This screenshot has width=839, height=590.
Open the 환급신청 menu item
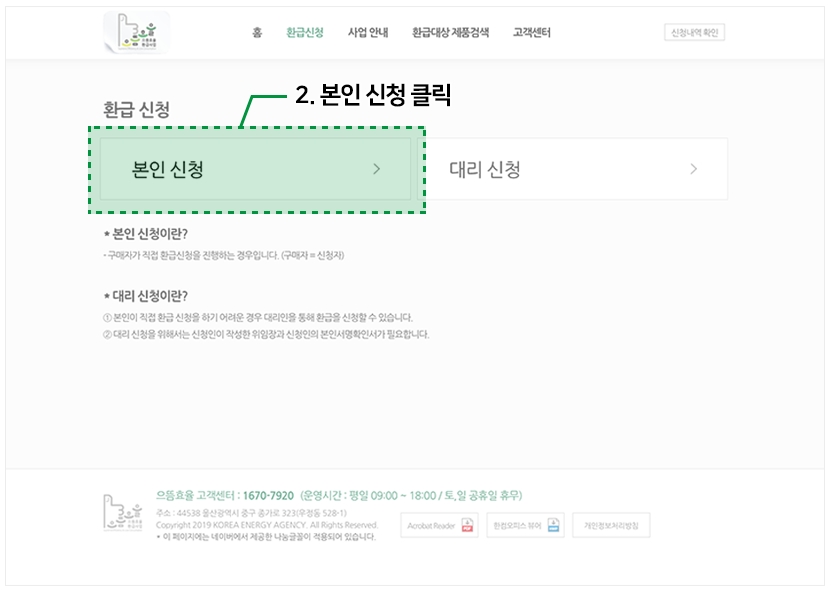pyautogui.click(x=304, y=33)
